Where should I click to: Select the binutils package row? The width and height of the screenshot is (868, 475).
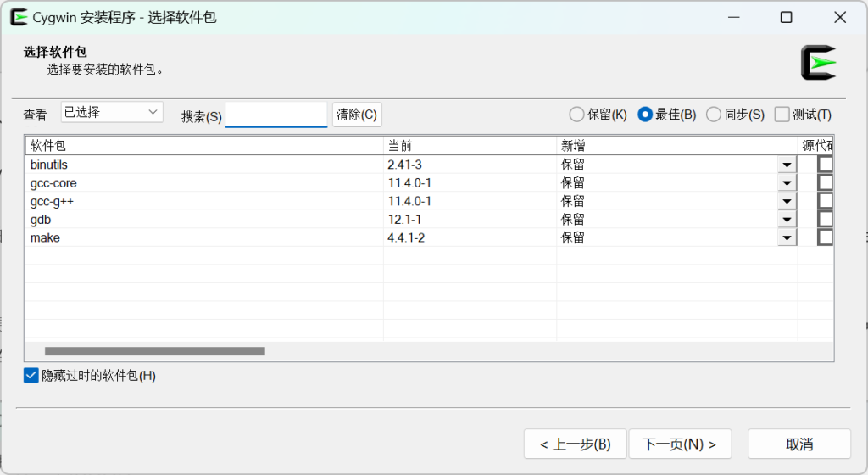click(x=429, y=165)
